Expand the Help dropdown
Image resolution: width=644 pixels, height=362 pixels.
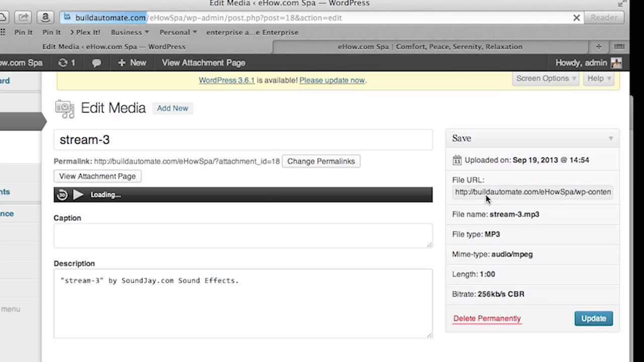[x=599, y=78]
